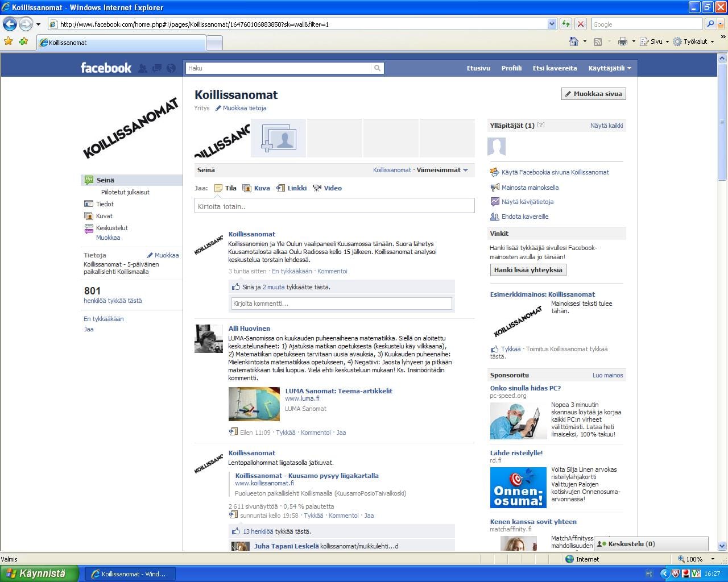Click Piilotetut julkaisut in sidebar
The width and height of the screenshot is (728, 582).
125,192
